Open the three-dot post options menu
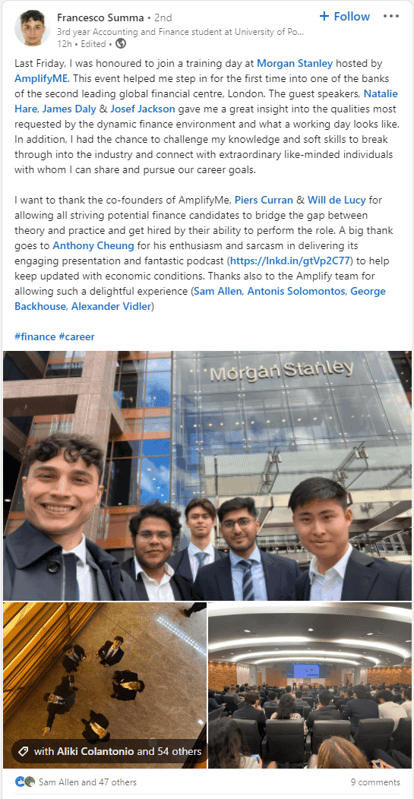The height and width of the screenshot is (799, 414). tap(391, 16)
